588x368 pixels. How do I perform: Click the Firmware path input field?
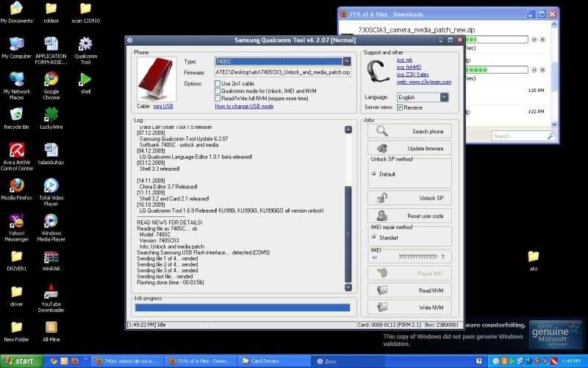click(283, 72)
